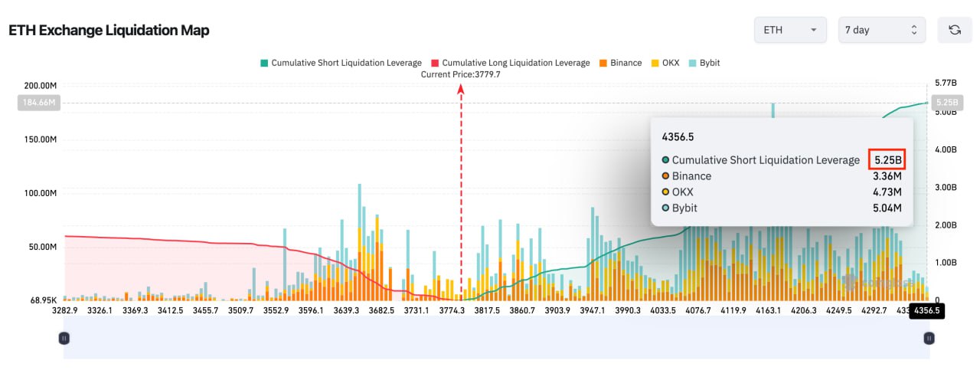Click the 3774.3 x-axis label
Viewport: 980px width, 390px height.
(x=452, y=310)
